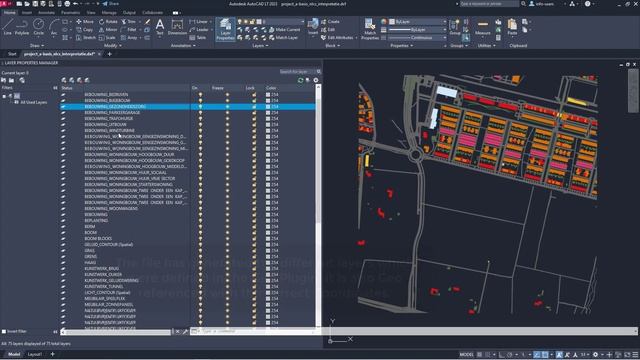
Task: Activate the Copy command
Action: (85, 30)
